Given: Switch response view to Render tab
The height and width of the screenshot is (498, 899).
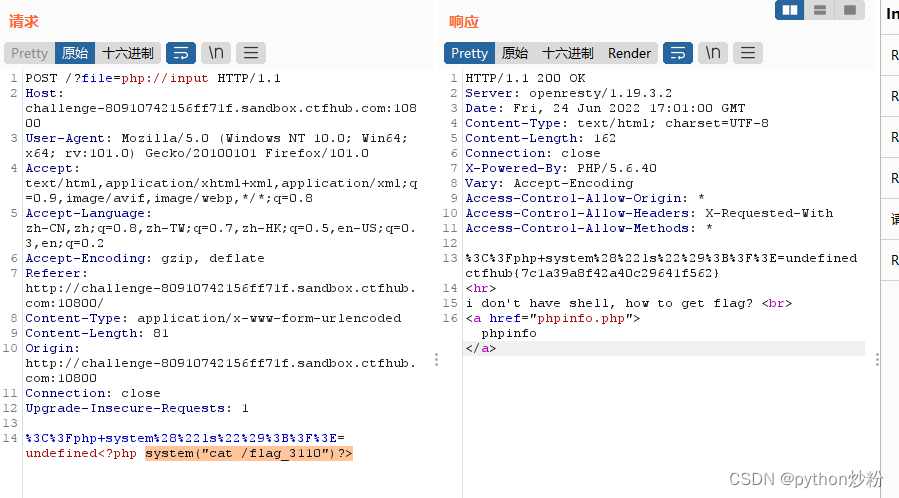Looking at the screenshot, I should tap(629, 53).
